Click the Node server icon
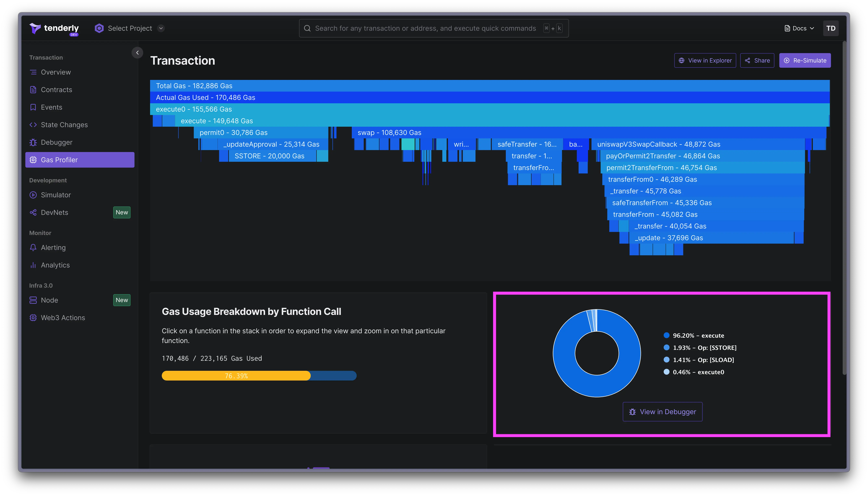Viewport: 868px width, 496px height. (x=33, y=300)
